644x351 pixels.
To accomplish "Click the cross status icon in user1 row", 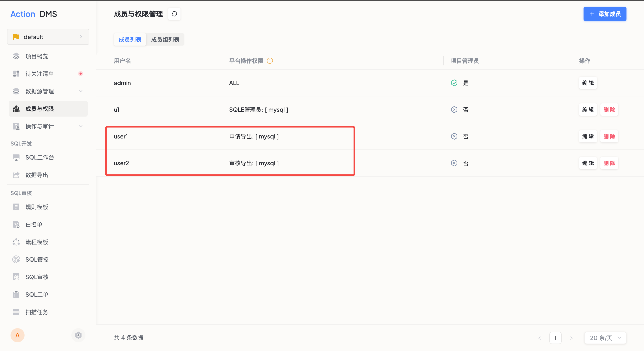I will (x=454, y=136).
